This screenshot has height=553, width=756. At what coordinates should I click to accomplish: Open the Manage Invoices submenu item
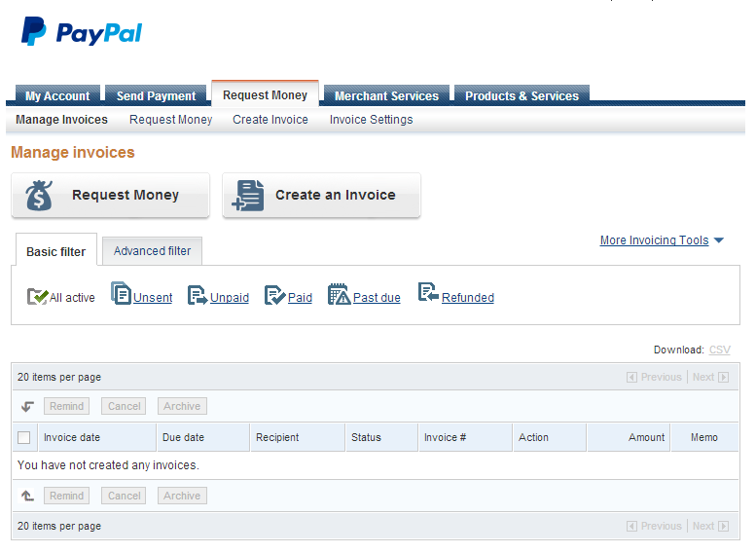pos(61,119)
